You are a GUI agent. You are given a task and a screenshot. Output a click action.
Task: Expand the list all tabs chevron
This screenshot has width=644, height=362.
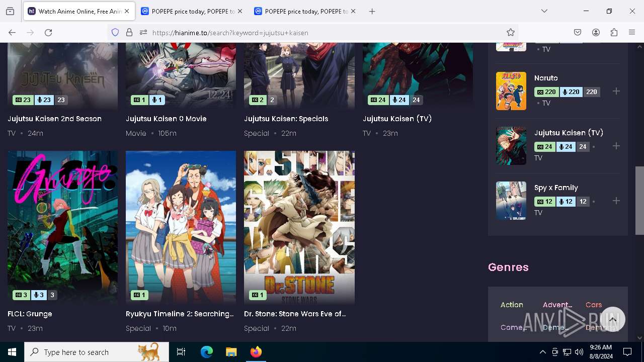(x=544, y=11)
